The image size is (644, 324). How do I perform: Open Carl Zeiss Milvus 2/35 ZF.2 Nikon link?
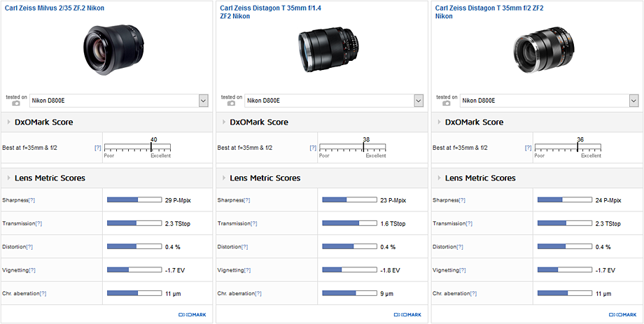pyautogui.click(x=54, y=8)
